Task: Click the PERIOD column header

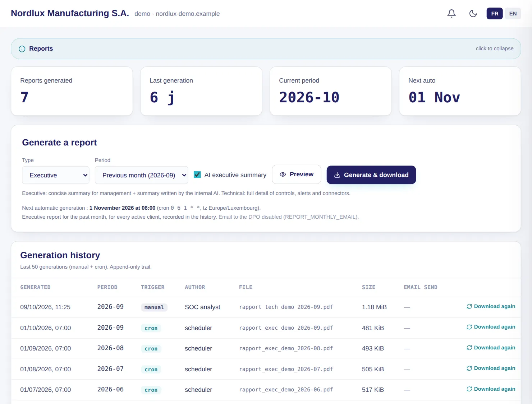Action: (107, 287)
